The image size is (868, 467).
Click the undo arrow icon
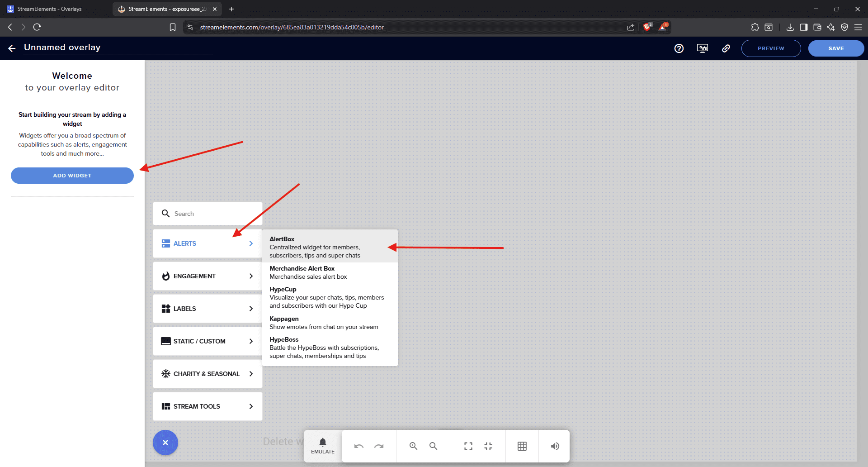[x=359, y=446]
